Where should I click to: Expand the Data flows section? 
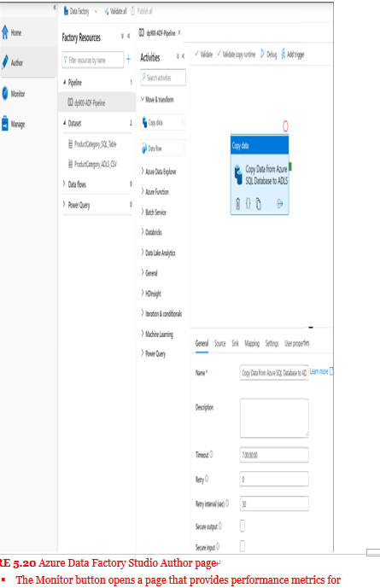[64, 183]
